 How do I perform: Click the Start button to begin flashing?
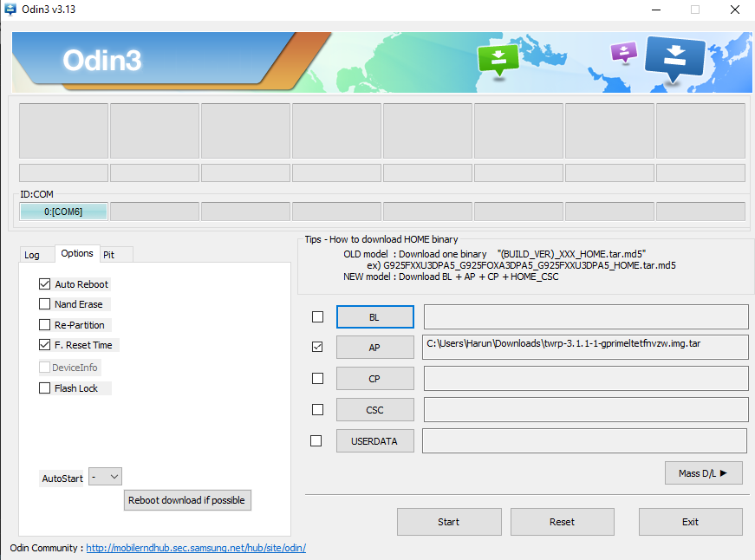click(449, 522)
